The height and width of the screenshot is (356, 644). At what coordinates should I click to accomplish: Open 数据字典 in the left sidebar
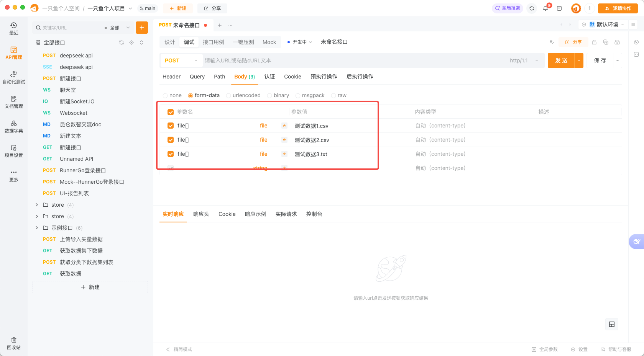[14, 126]
